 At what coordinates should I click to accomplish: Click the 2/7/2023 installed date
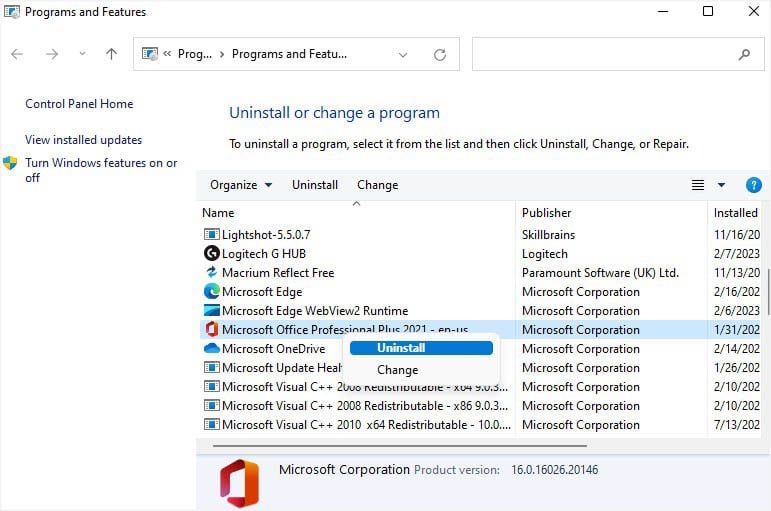click(x=737, y=254)
